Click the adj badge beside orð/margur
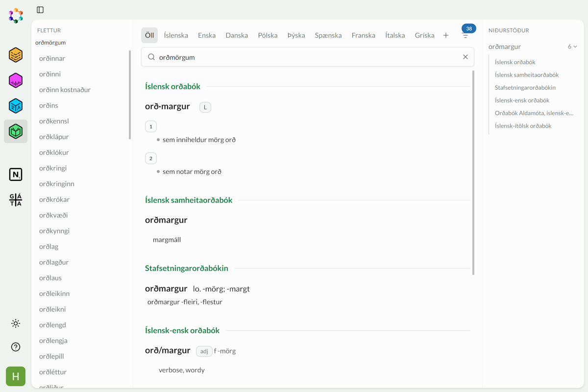Image resolution: width=588 pixels, height=392 pixels. [204, 351]
